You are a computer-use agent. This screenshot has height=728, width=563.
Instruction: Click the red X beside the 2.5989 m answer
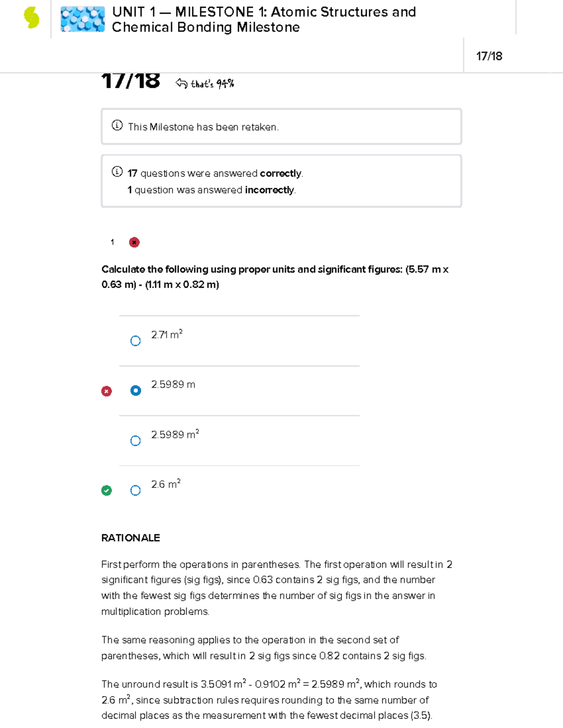[107, 391]
